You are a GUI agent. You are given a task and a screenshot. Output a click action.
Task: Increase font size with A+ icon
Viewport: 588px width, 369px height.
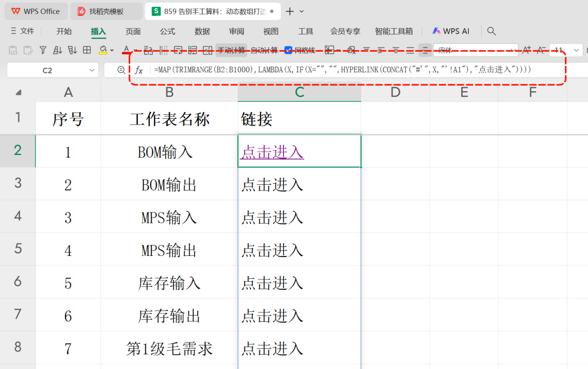[527, 50]
